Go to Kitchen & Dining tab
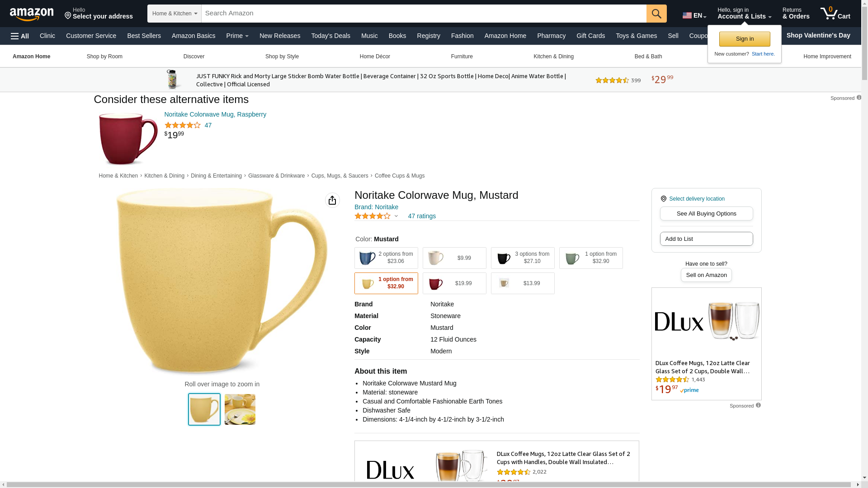 (553, 56)
